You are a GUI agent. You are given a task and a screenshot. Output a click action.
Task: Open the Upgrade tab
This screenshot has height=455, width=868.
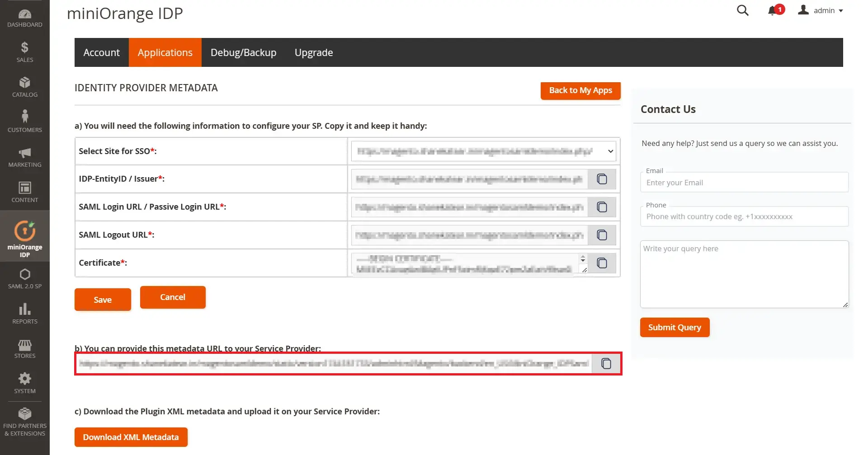[x=314, y=52]
